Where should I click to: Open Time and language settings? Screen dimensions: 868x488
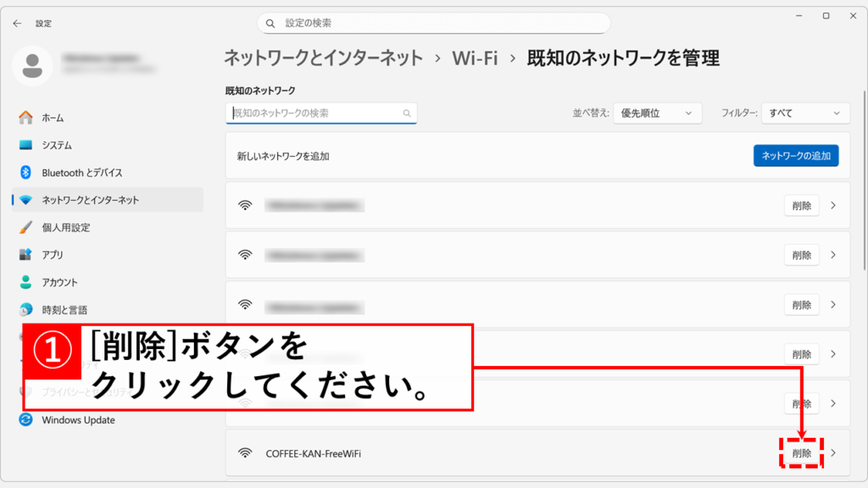(64, 310)
